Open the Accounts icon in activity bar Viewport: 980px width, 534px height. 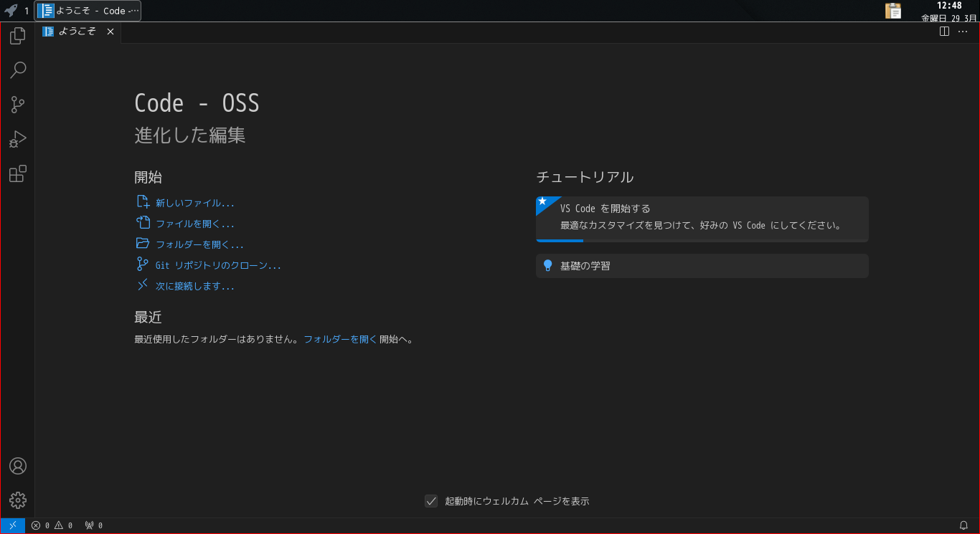[x=18, y=466]
